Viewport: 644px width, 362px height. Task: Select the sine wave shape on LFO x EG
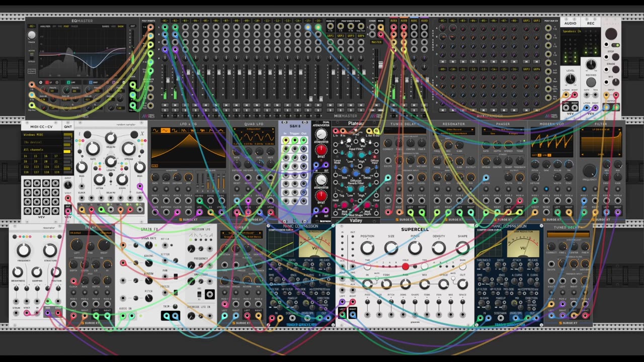(155, 131)
